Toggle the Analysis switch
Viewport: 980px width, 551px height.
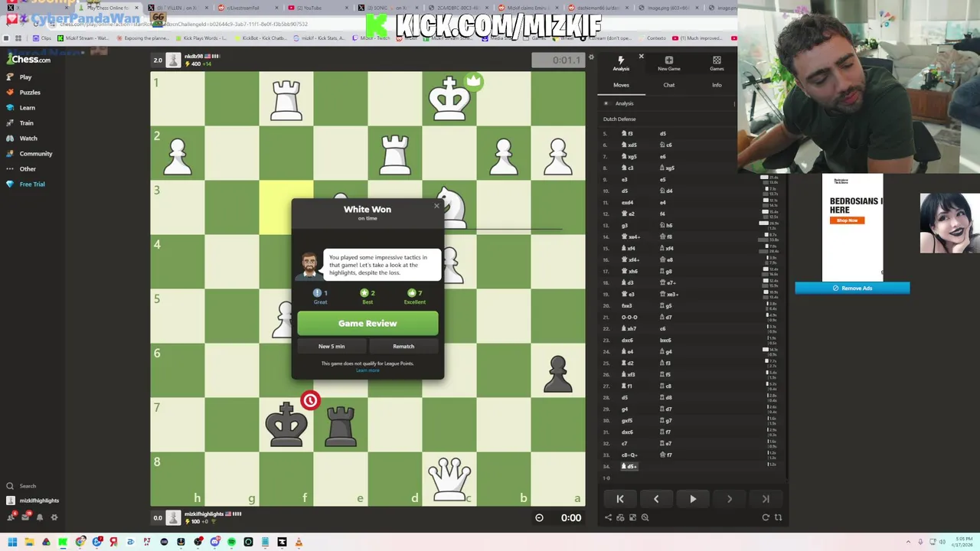(x=606, y=103)
